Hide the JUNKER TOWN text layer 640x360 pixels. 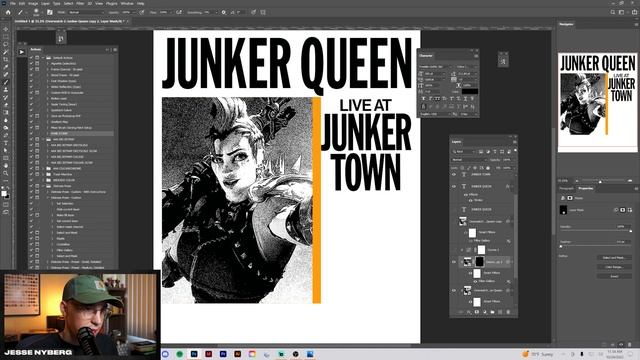[x=454, y=174]
